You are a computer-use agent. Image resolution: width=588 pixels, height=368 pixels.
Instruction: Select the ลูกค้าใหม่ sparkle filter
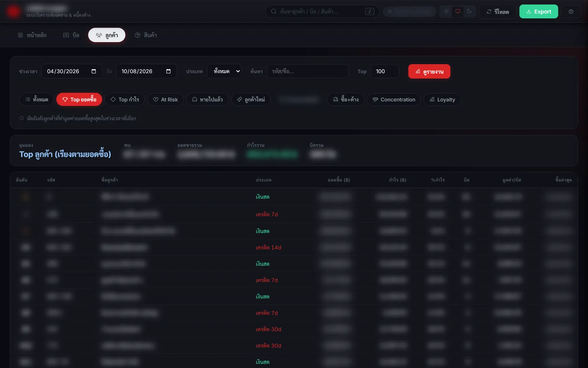[x=251, y=100]
